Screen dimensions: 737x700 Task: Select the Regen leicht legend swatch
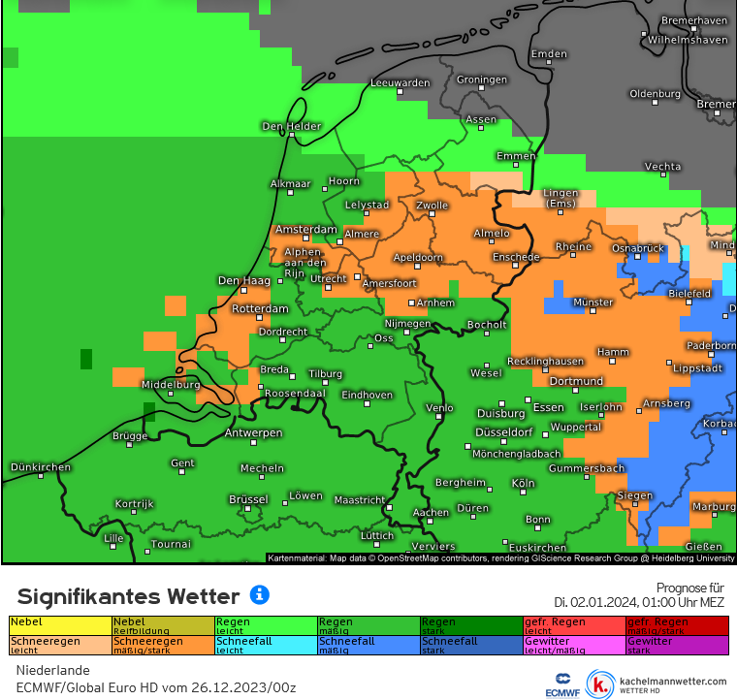[x=266, y=625]
